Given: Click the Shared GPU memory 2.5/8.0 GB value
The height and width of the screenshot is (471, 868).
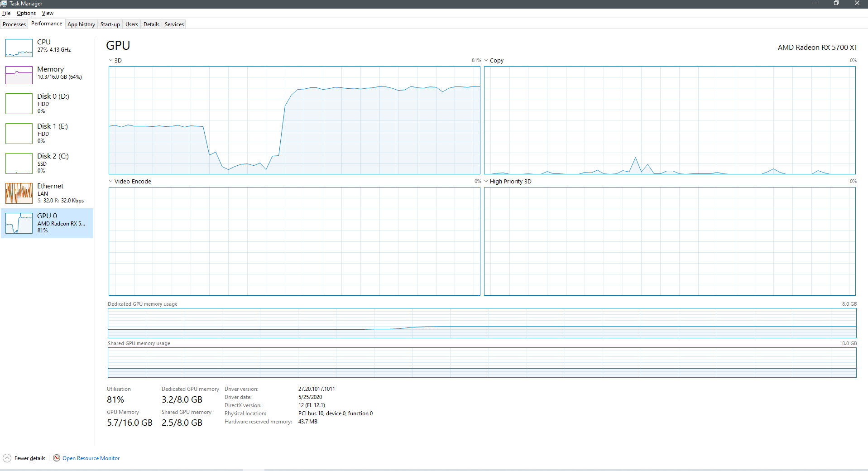Looking at the screenshot, I should pos(182,423).
